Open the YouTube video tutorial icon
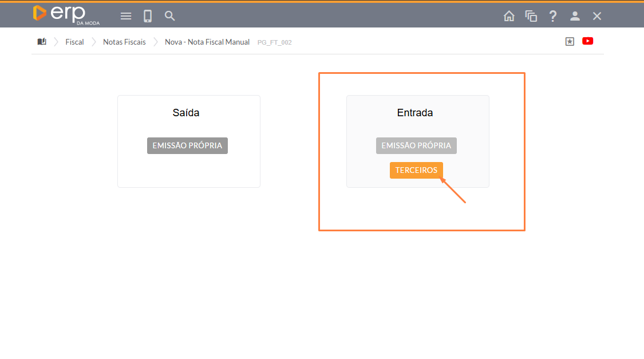The image size is (644, 359). pyautogui.click(x=587, y=41)
